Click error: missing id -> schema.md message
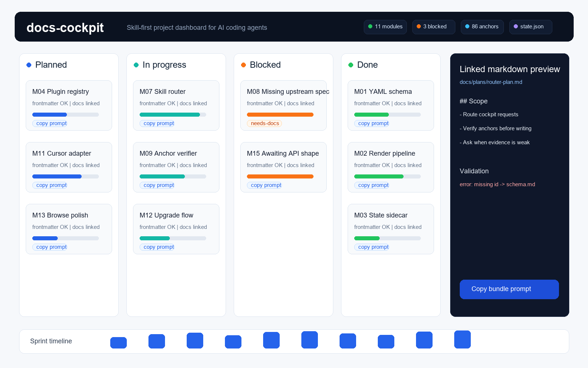The height and width of the screenshot is (368, 588). pos(497,184)
